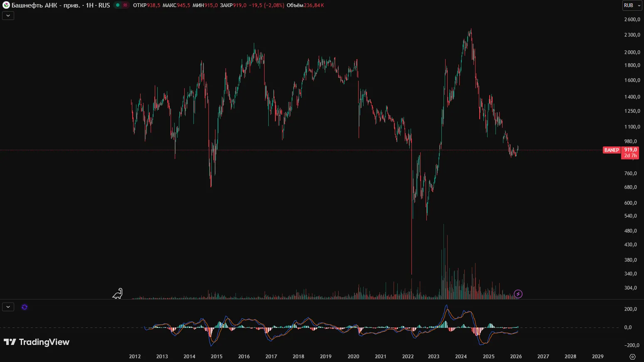Click the TradingView logo
644x362 pixels.
(37, 342)
